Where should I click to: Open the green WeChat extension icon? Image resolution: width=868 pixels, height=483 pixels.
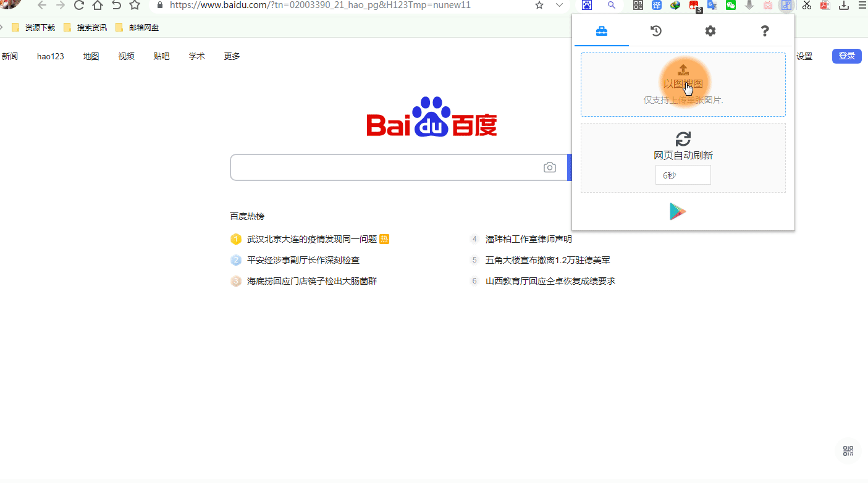point(731,5)
